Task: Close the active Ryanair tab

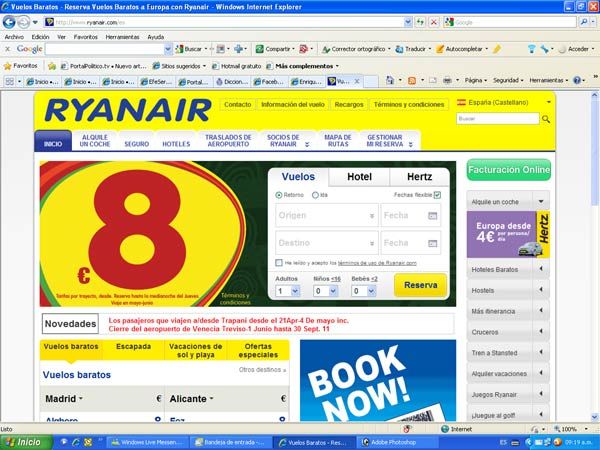Action: point(357,81)
